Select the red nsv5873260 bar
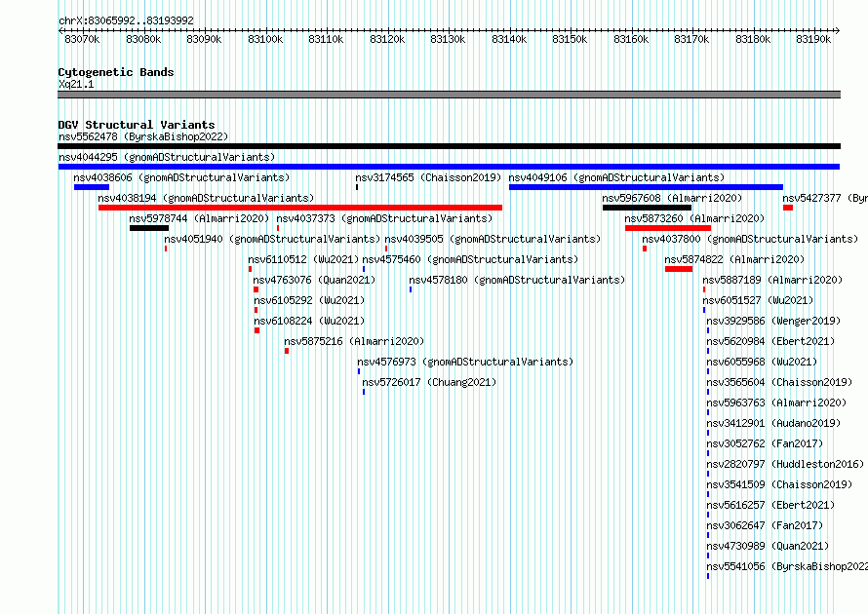This screenshot has width=868, height=614. (668, 228)
